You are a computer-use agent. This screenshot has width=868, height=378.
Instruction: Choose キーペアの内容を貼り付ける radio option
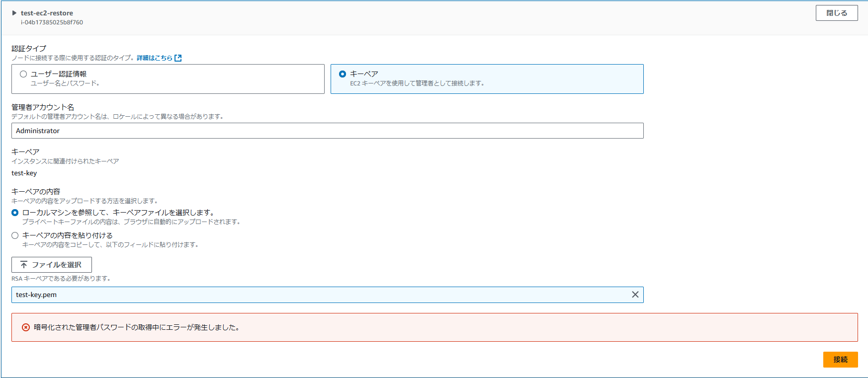(x=15, y=235)
